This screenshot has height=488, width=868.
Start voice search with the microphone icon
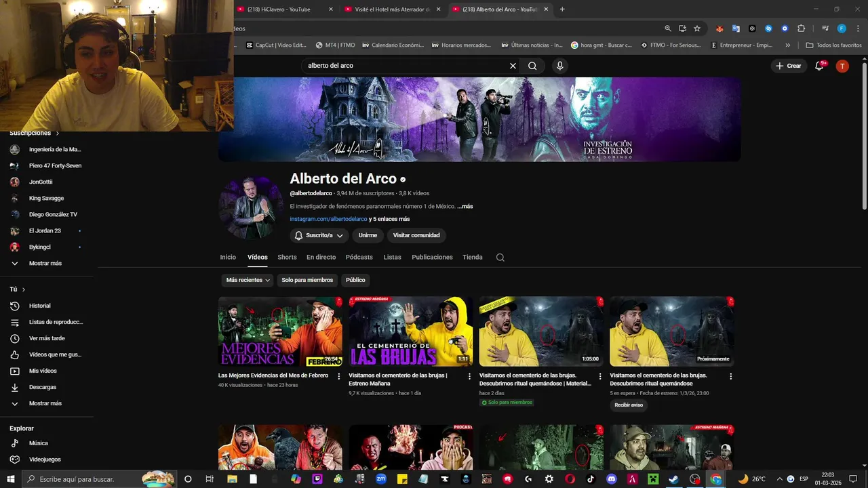559,66
